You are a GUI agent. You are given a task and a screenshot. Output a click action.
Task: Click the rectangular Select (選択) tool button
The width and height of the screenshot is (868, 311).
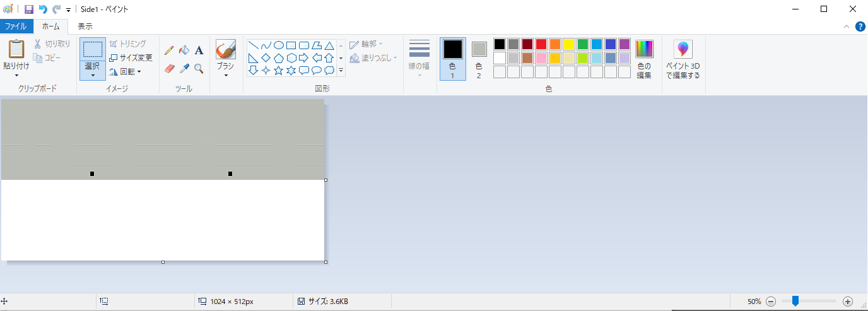93,49
